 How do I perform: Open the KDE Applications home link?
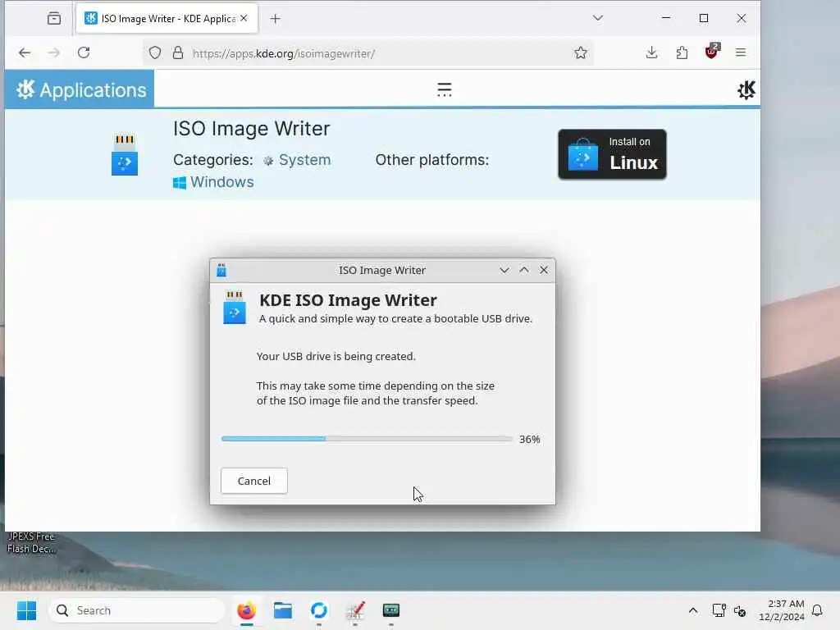(x=80, y=89)
